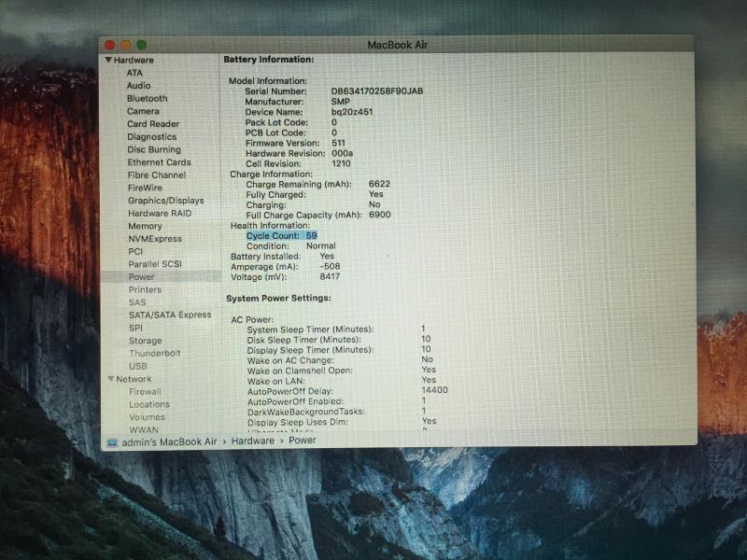The height and width of the screenshot is (560, 747).
Task: Click the Display Sleep Uses Dim row
Action: (342, 422)
